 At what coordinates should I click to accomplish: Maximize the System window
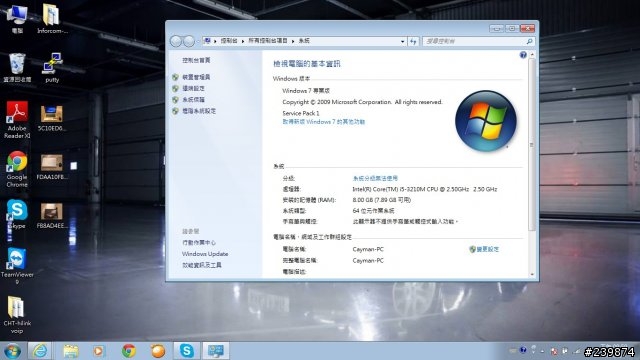(x=512, y=28)
